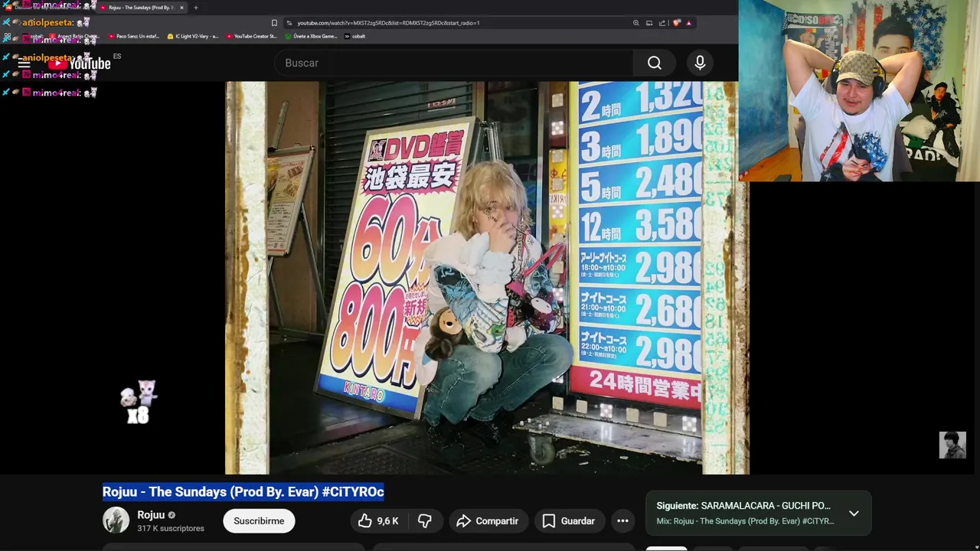Click the magnifying glass search button
The height and width of the screenshot is (551, 980).
coord(655,63)
